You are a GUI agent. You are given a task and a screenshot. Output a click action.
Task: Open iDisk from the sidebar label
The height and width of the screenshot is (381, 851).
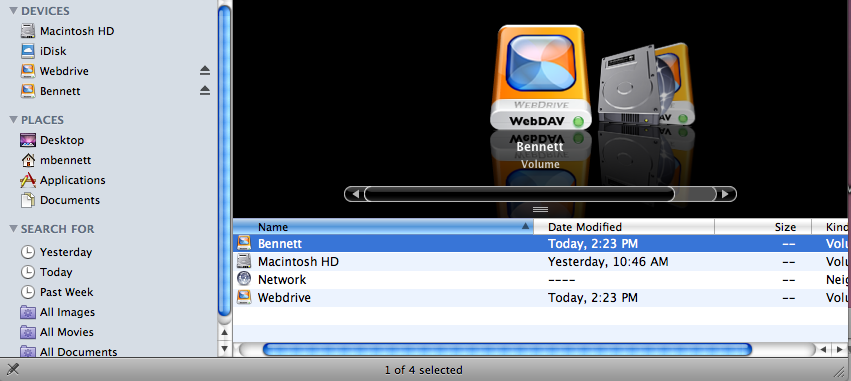(53, 51)
